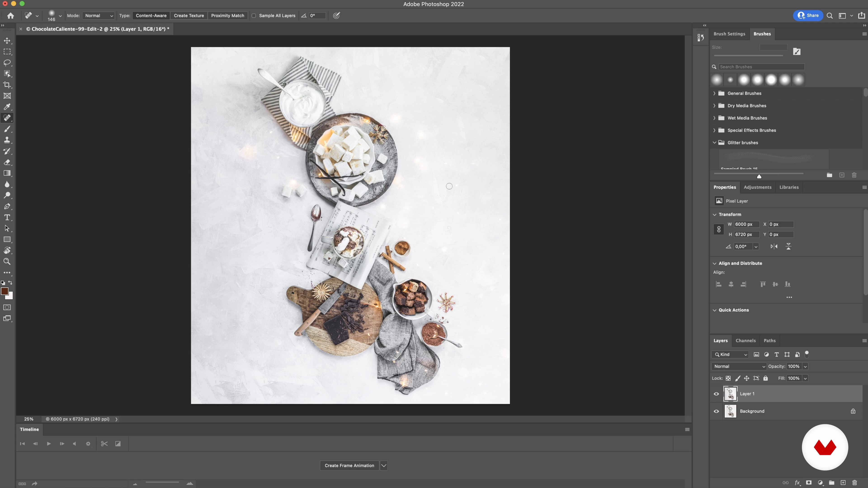Select the Spot Healing Brush tool

coord(7,118)
